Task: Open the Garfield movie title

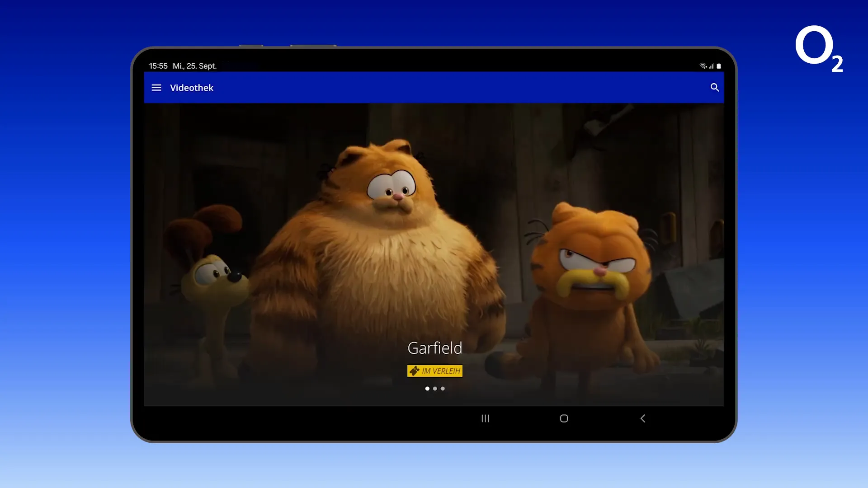Action: click(435, 348)
